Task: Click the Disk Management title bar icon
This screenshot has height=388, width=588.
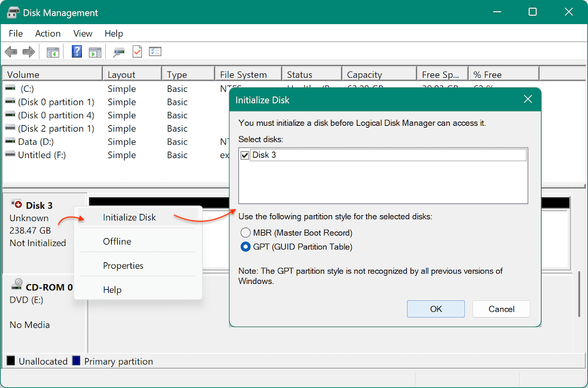Action: 13,12
